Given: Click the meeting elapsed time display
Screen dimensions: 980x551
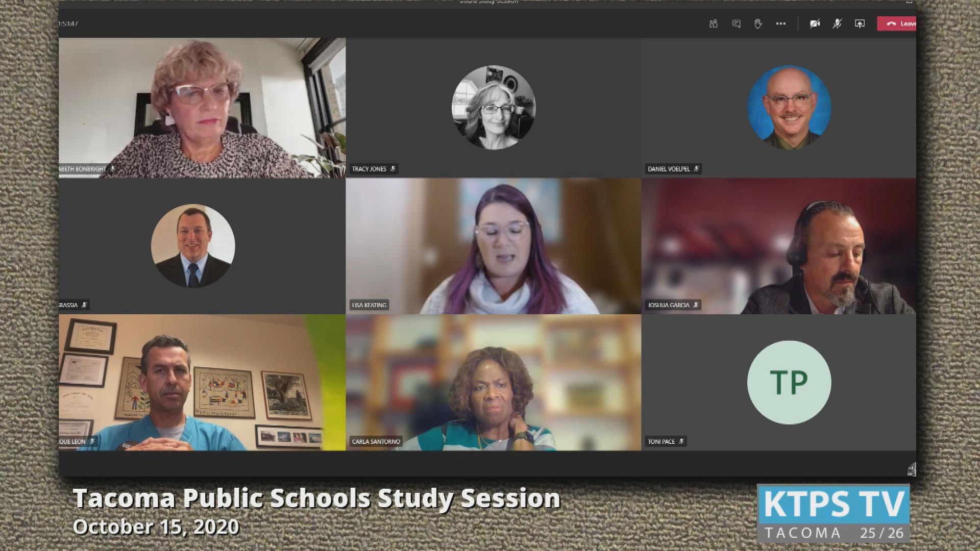Looking at the screenshot, I should coord(68,23).
